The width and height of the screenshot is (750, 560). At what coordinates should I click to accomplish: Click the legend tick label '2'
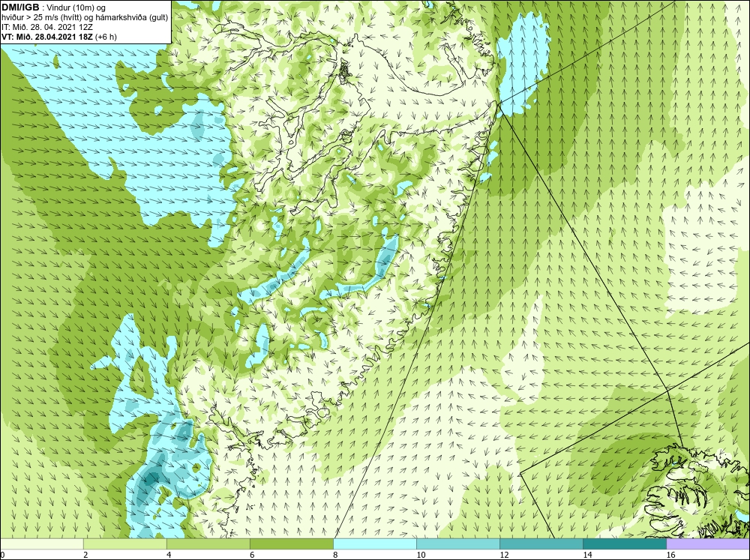click(85, 555)
